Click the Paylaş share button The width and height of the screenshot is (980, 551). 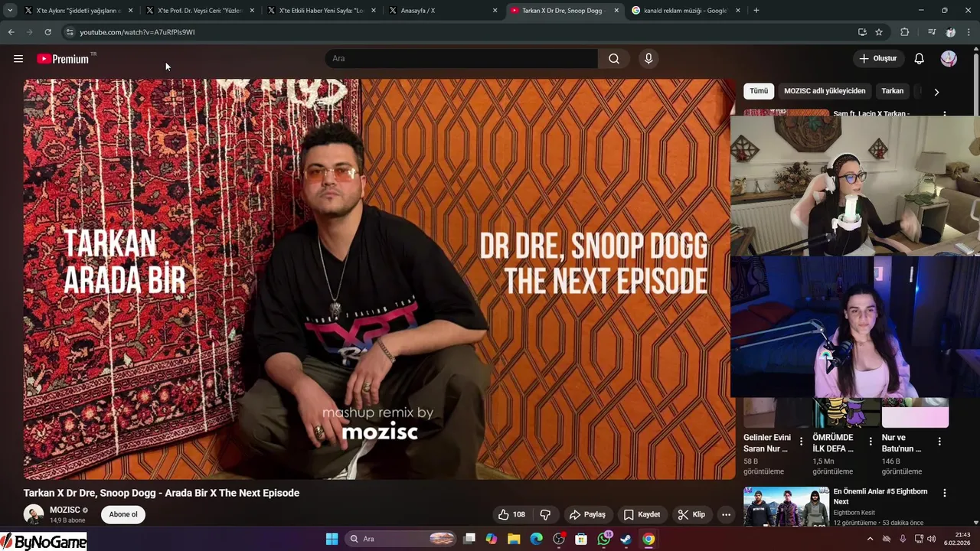coord(587,514)
